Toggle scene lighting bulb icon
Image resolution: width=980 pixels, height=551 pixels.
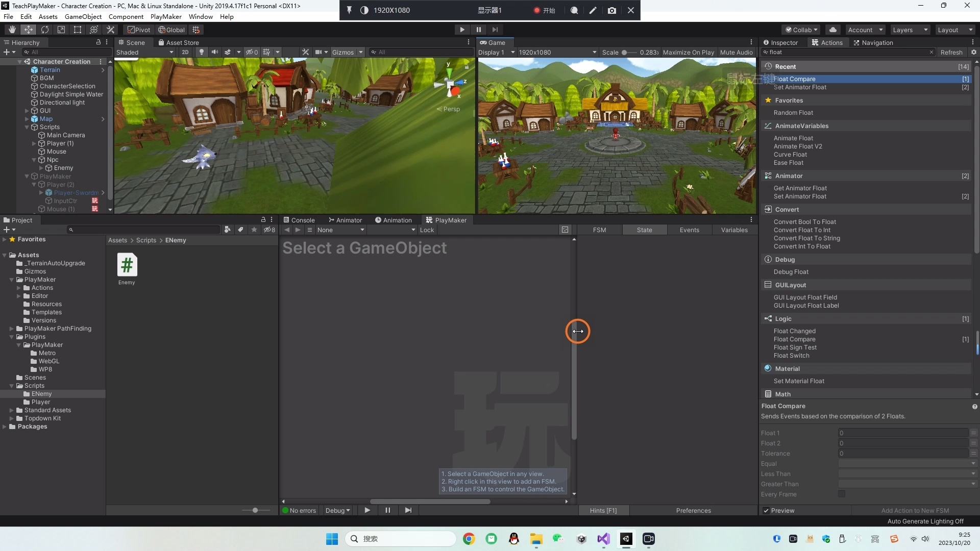[x=202, y=52]
